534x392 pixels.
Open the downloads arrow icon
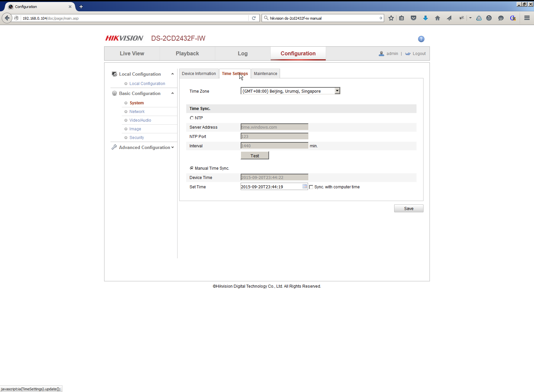[426, 18]
